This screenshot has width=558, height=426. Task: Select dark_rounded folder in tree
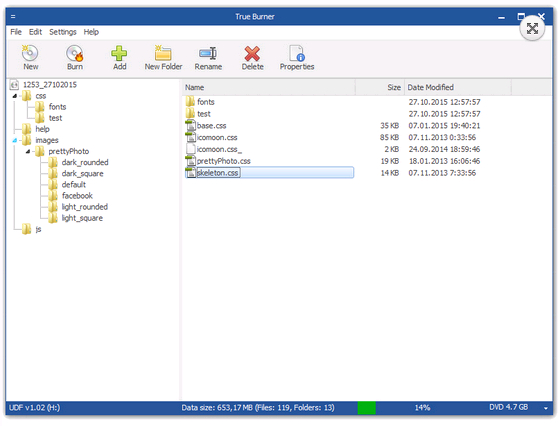[x=85, y=162]
